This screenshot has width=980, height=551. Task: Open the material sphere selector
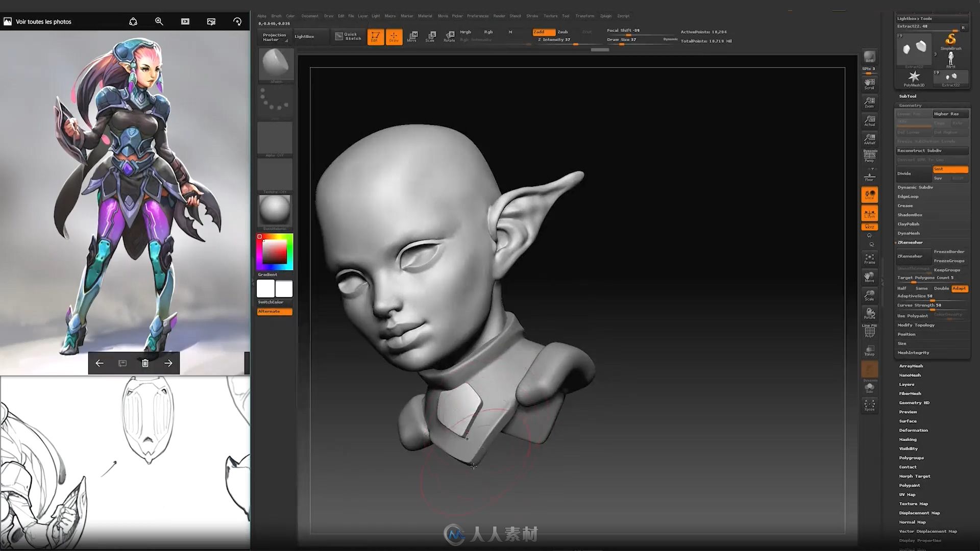click(x=275, y=212)
